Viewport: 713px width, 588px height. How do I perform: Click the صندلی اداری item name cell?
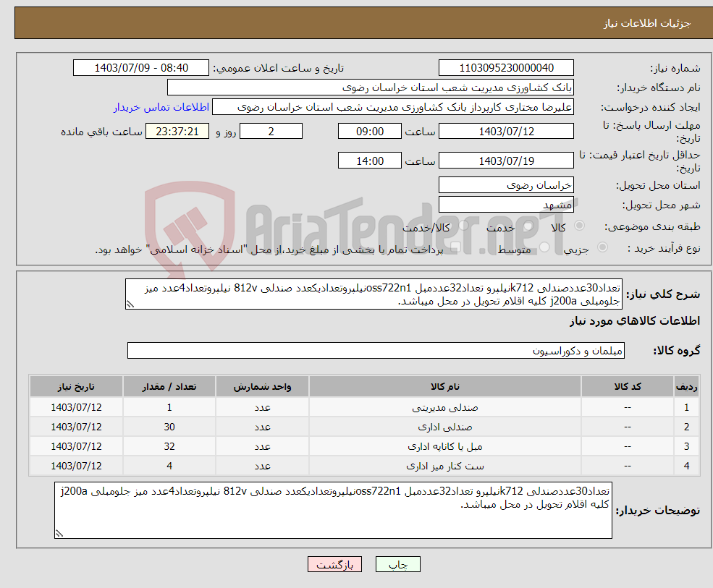(x=444, y=427)
